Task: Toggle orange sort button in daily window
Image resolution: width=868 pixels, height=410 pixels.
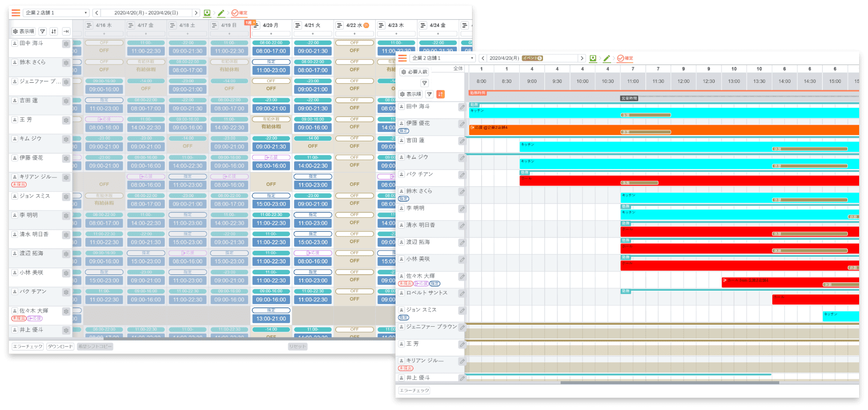Action: pos(440,94)
